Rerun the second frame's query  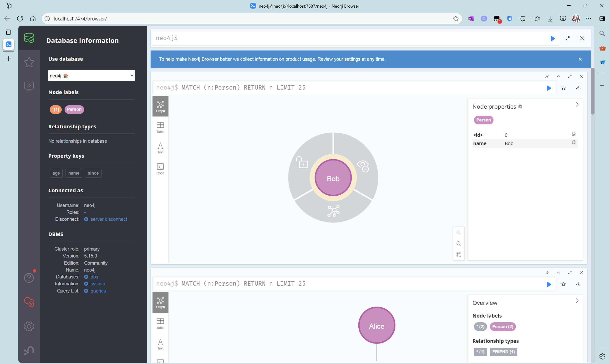click(549, 284)
